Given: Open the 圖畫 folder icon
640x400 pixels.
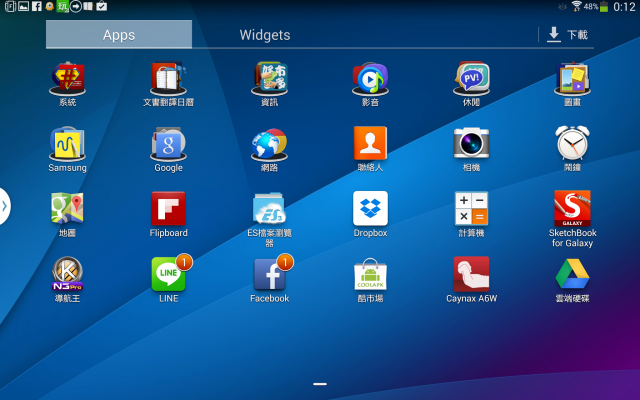Looking at the screenshot, I should coord(572,79).
